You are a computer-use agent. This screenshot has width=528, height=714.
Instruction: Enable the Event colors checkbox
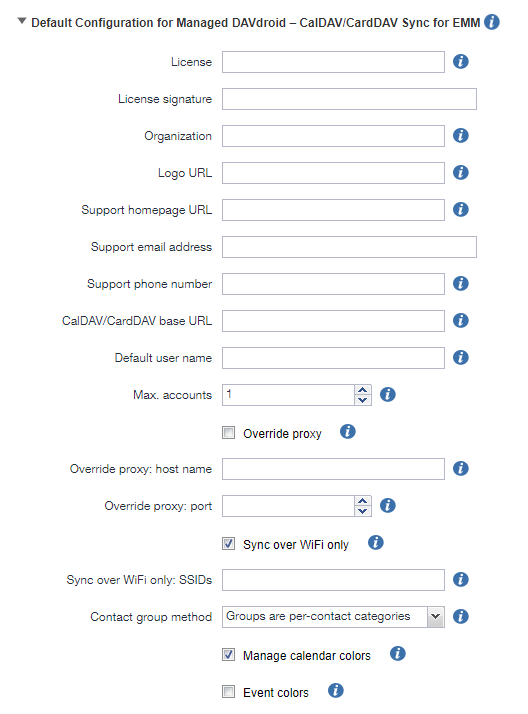pyautogui.click(x=228, y=692)
